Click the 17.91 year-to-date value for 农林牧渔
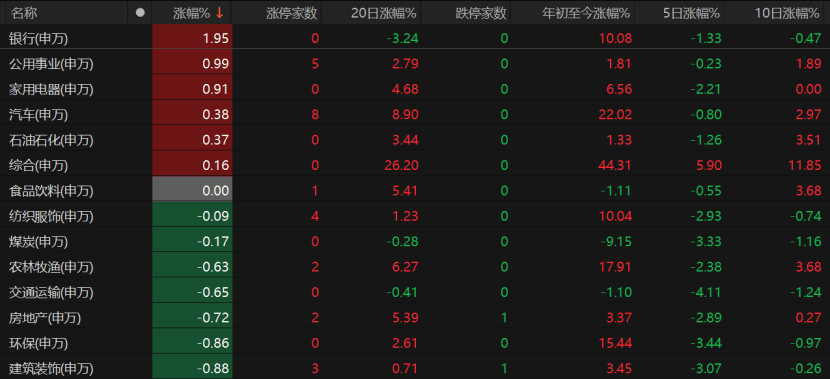The image size is (830, 379). [616, 267]
